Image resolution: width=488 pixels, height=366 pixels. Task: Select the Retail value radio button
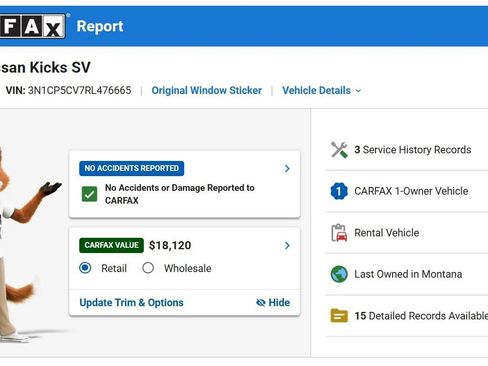pyautogui.click(x=85, y=268)
